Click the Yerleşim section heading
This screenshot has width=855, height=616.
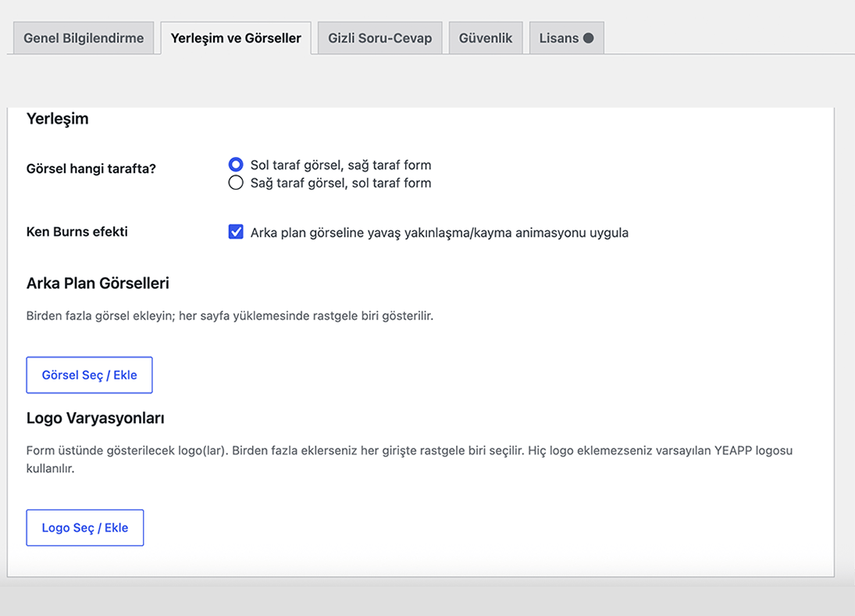(57, 119)
